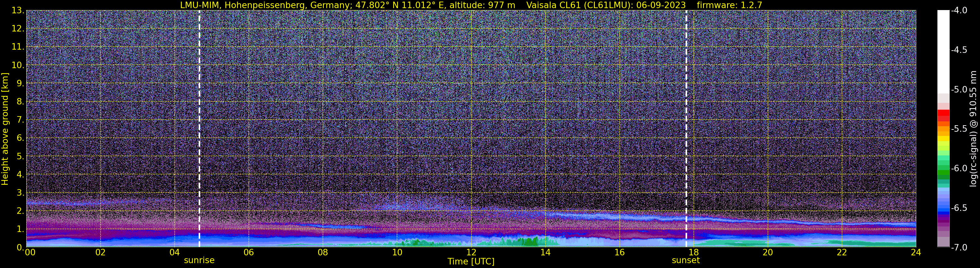Click the '-4.0' colorbar tick label
The image size is (980, 268).
pyautogui.click(x=959, y=11)
